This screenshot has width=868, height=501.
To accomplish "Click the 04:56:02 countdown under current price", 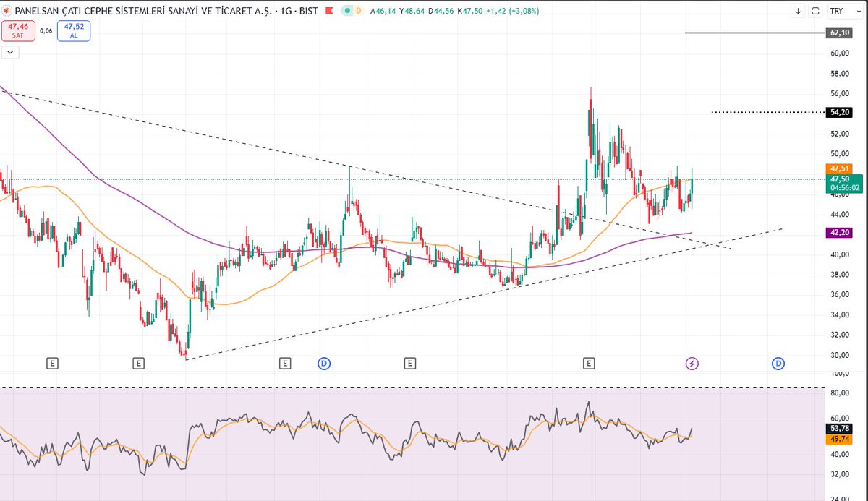I will pyautogui.click(x=845, y=188).
